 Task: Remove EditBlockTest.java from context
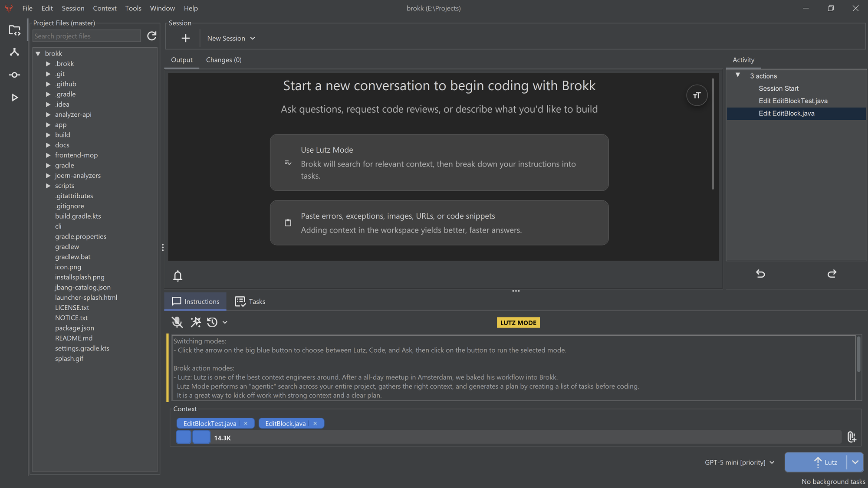[x=246, y=423]
